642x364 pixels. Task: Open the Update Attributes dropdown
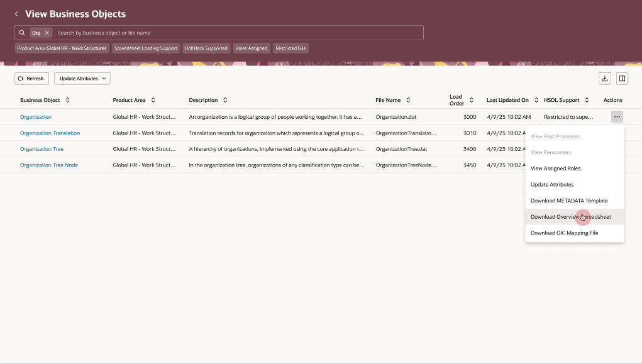point(82,78)
